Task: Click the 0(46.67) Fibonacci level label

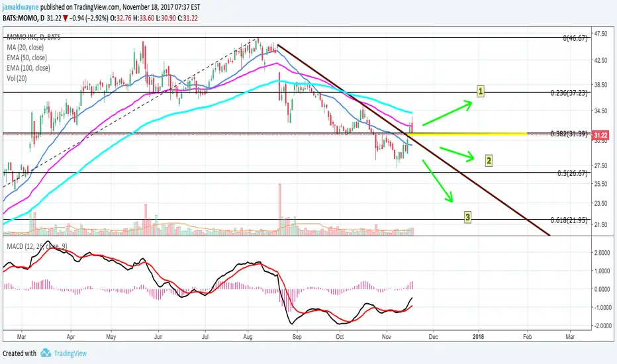Action: (x=575, y=38)
